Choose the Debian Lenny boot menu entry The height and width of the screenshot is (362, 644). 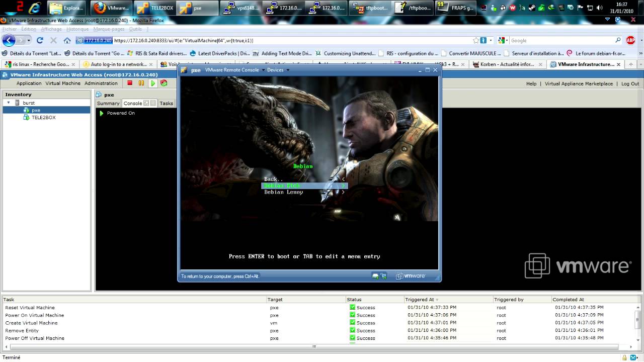304,192
